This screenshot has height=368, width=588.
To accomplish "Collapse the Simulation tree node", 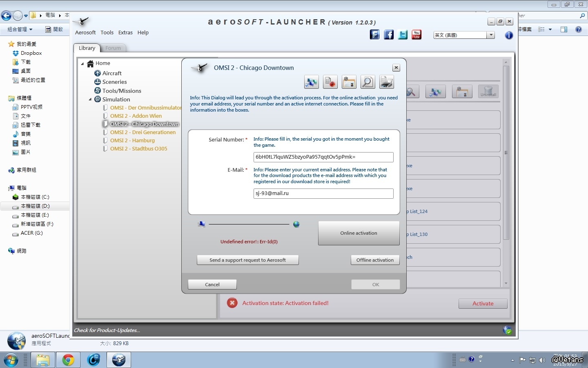I will (90, 99).
